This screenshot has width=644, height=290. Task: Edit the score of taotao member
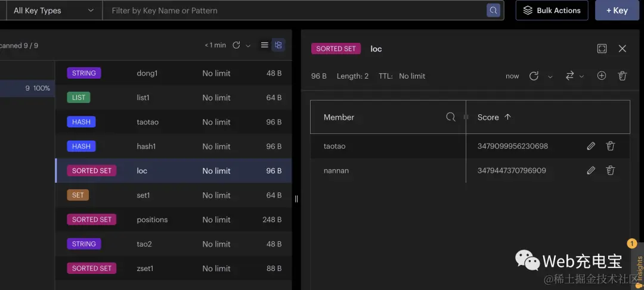[x=591, y=146]
